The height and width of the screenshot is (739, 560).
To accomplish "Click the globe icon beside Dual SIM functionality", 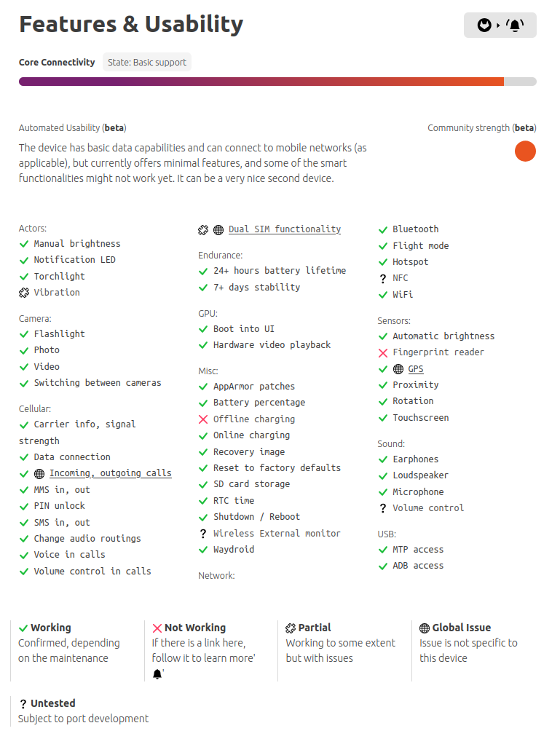I will pyautogui.click(x=218, y=230).
